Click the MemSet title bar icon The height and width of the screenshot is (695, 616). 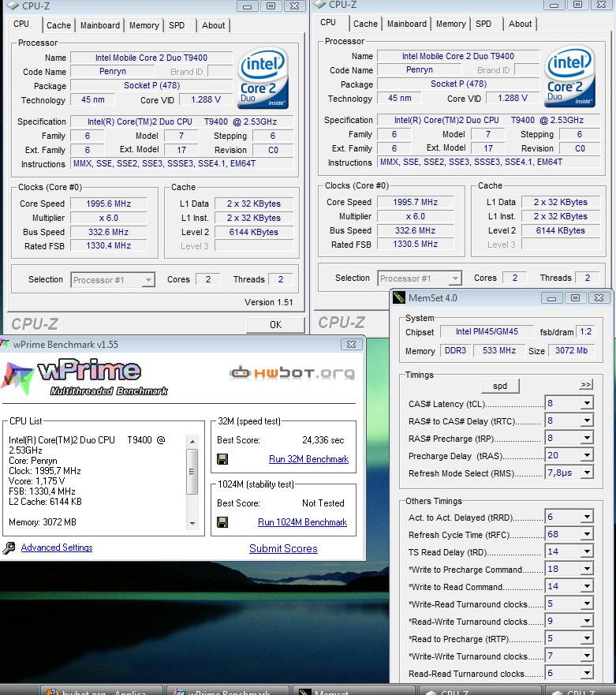pos(399,297)
